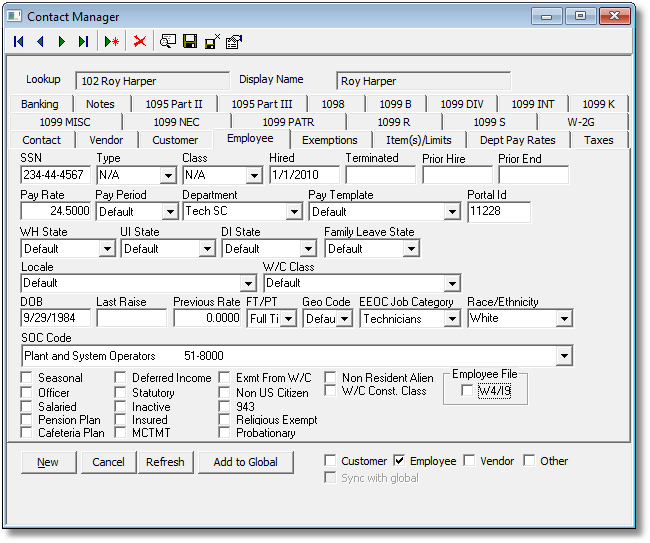Enable the Vendor contact type checkbox
Image resolution: width=650 pixels, height=543 pixels.
pyautogui.click(x=469, y=461)
